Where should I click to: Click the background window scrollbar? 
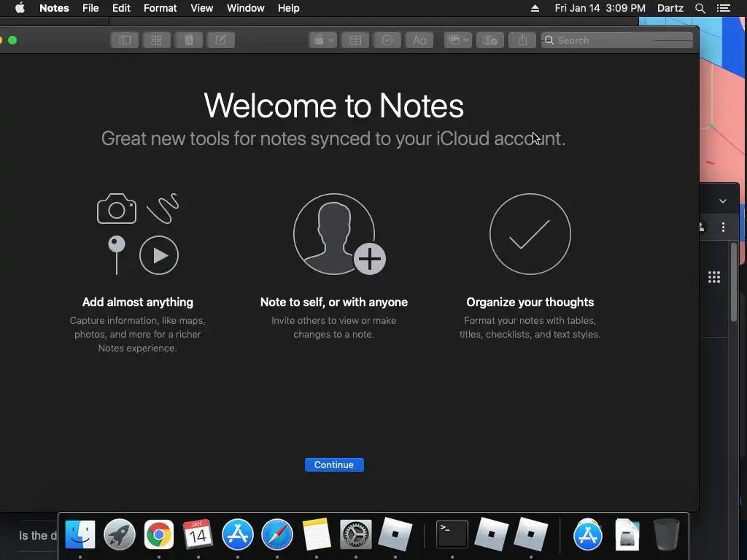coord(734,282)
